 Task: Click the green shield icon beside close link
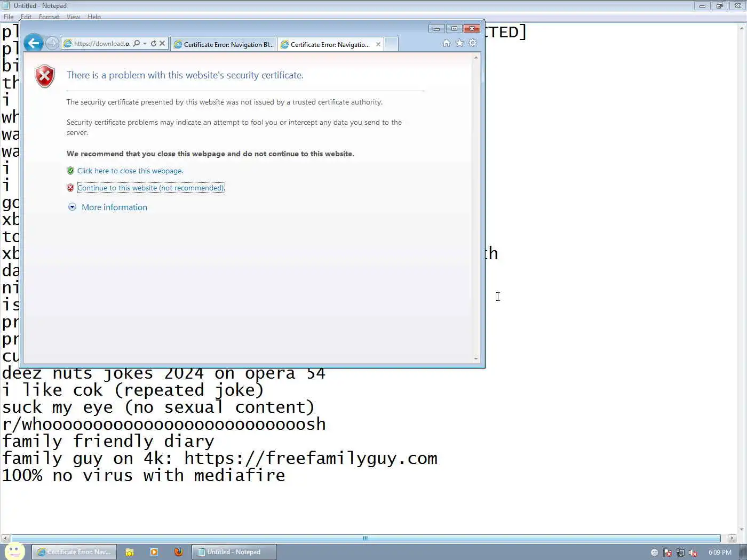click(70, 171)
